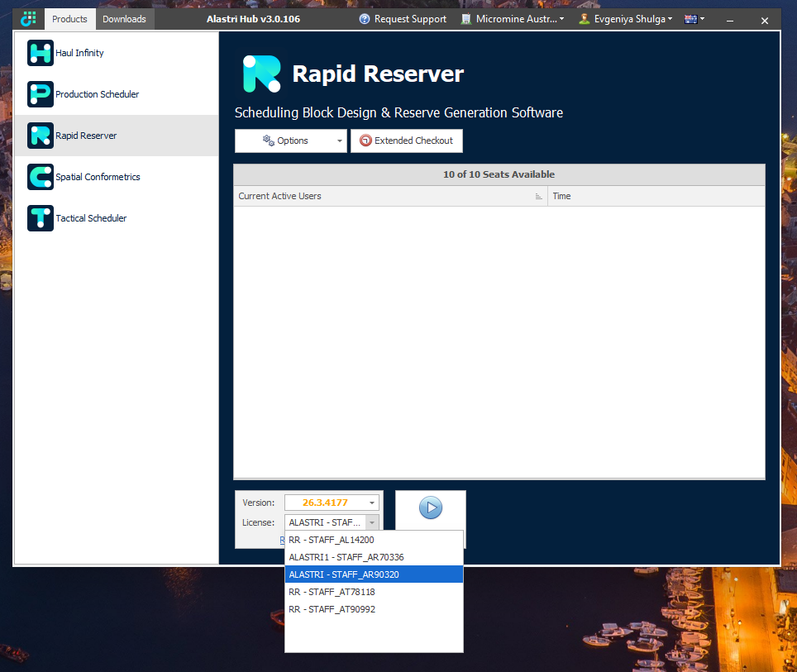Viewport: 797px width, 672px height.
Task: Open the Spatial Conformetrics product icon
Action: point(41,177)
